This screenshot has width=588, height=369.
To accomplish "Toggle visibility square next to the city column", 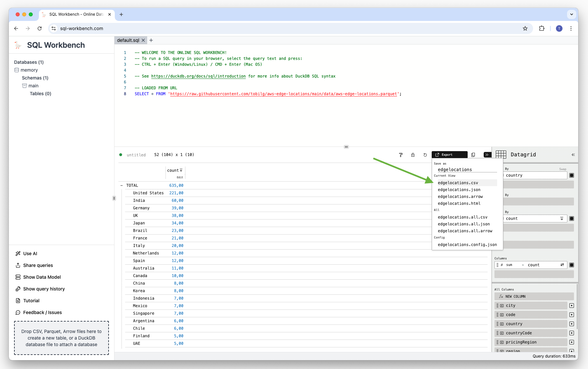I will click(572, 305).
